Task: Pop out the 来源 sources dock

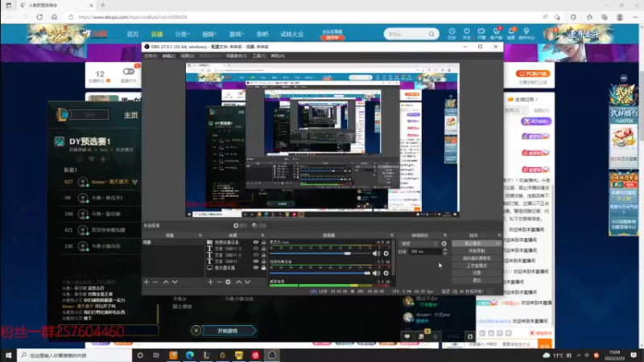Action: click(x=263, y=235)
